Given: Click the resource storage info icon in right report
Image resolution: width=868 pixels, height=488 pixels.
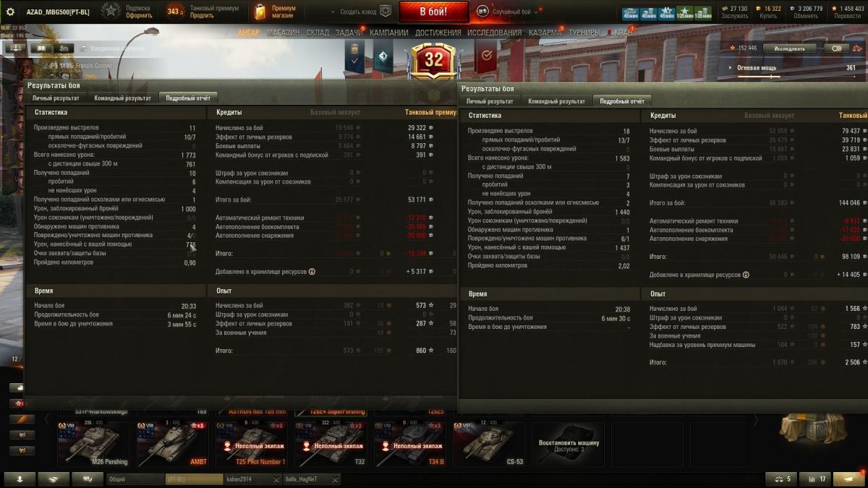Looking at the screenshot, I should tap(746, 275).
